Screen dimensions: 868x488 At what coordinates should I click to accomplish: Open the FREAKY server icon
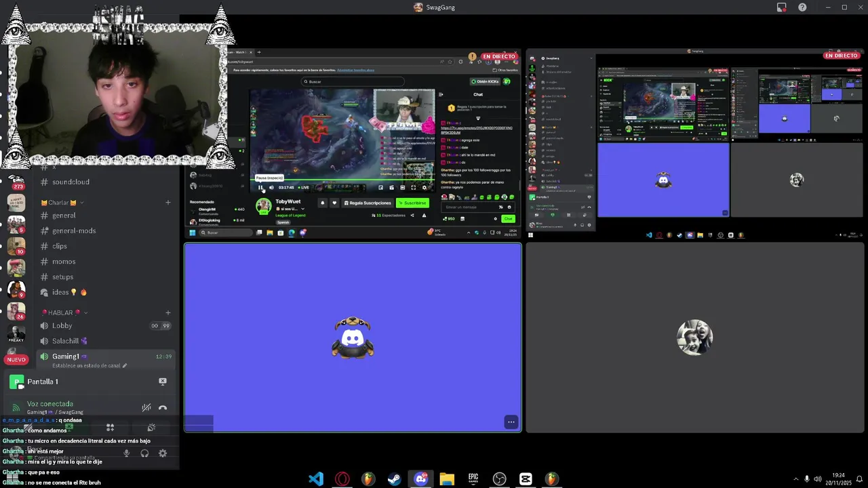[16, 333]
